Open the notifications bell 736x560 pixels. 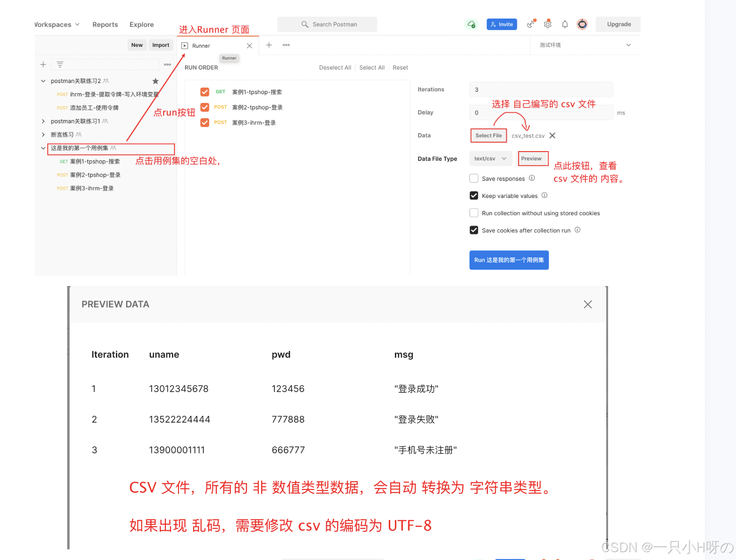tap(565, 24)
